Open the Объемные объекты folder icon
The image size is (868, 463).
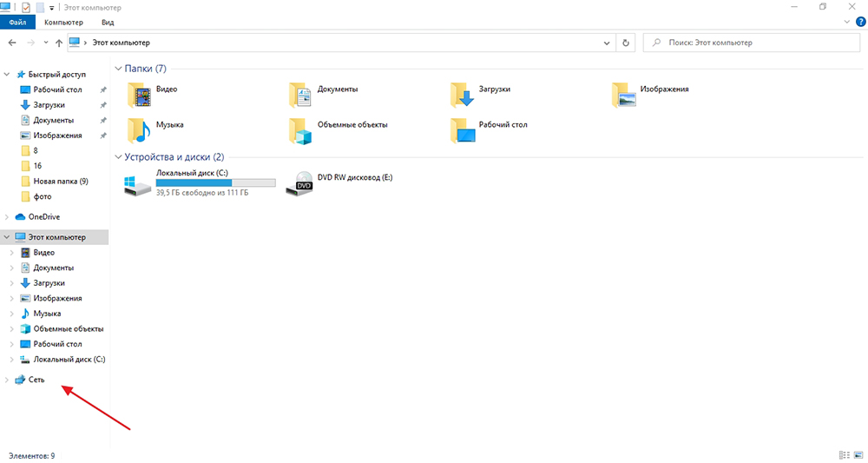(300, 131)
